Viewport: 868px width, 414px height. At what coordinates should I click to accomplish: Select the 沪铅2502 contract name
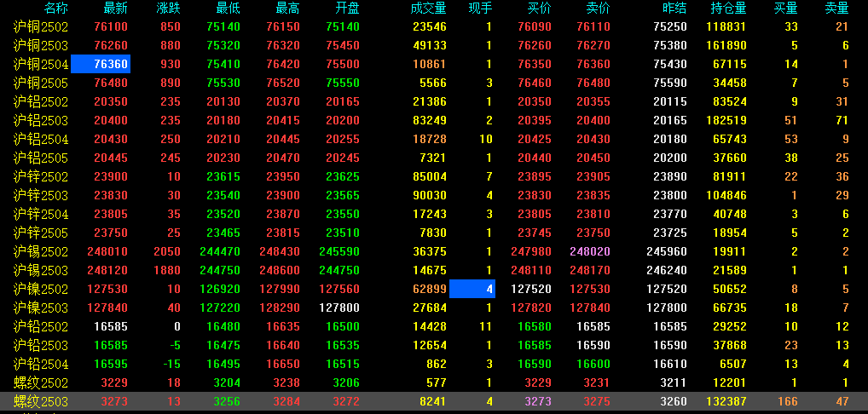(x=40, y=326)
